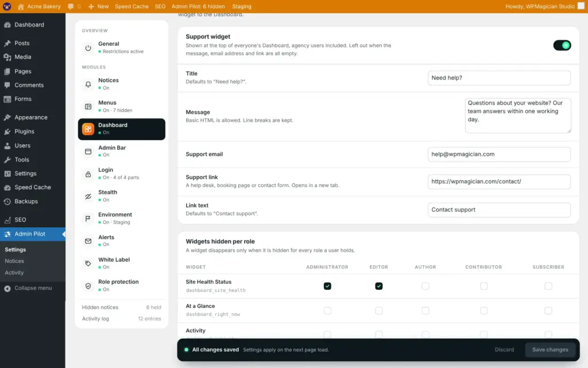This screenshot has height=368, width=588.
Task: Open Hidden notices 6 held link
Action: click(x=122, y=307)
